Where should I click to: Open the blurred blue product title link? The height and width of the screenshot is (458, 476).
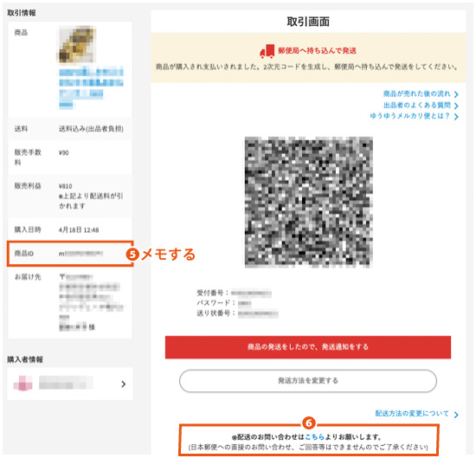(x=91, y=88)
